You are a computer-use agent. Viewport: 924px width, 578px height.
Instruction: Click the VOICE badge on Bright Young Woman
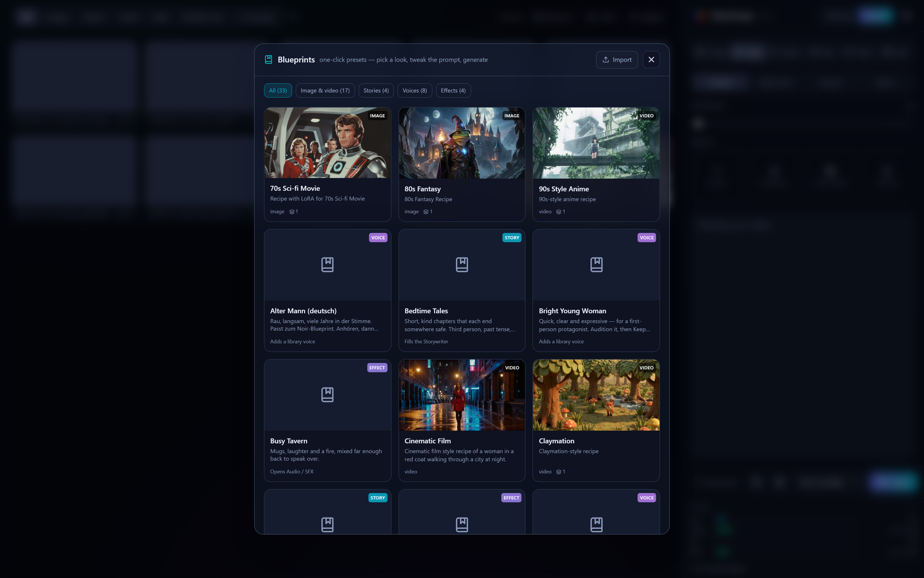[647, 238]
